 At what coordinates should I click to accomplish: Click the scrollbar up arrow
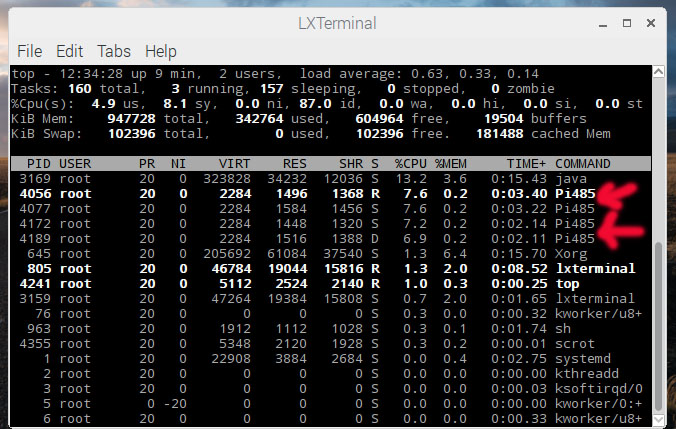pos(658,72)
